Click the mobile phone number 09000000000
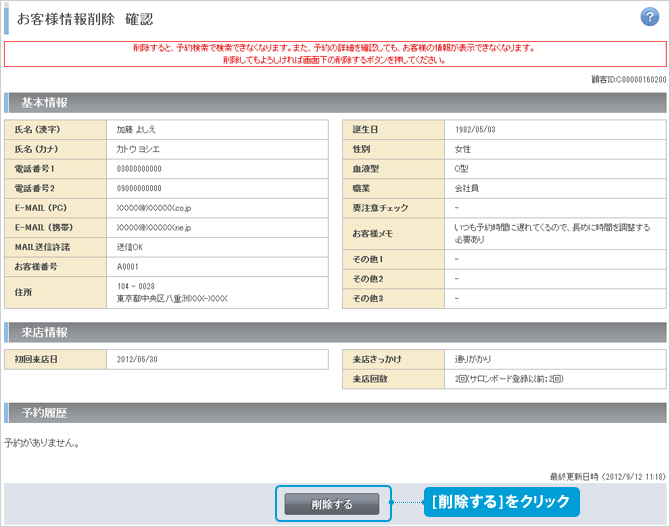The image size is (670, 527). click(x=139, y=188)
